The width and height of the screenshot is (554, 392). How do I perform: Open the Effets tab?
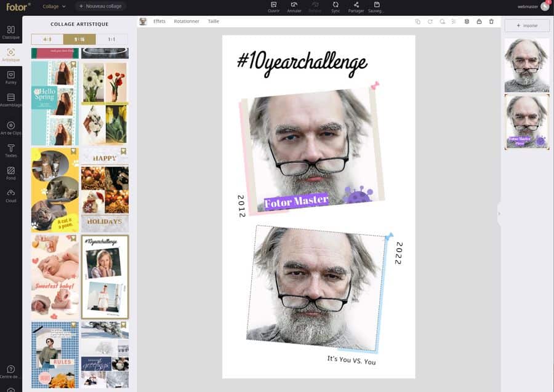(x=159, y=22)
